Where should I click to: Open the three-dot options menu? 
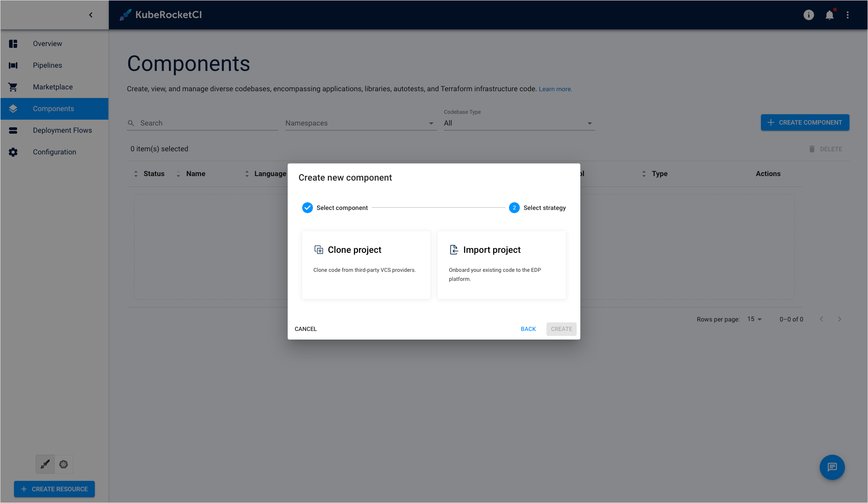(x=848, y=15)
